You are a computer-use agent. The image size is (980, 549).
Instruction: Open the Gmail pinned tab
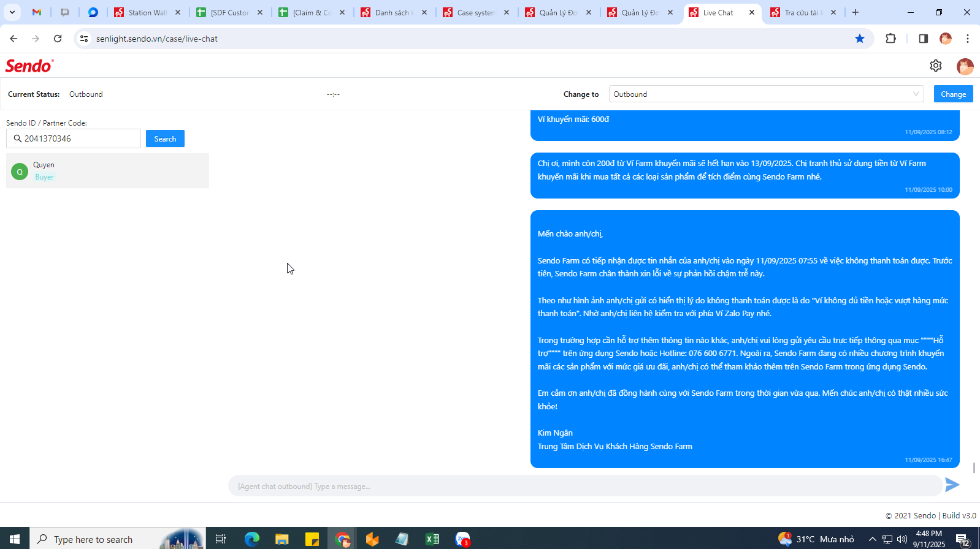tap(37, 12)
